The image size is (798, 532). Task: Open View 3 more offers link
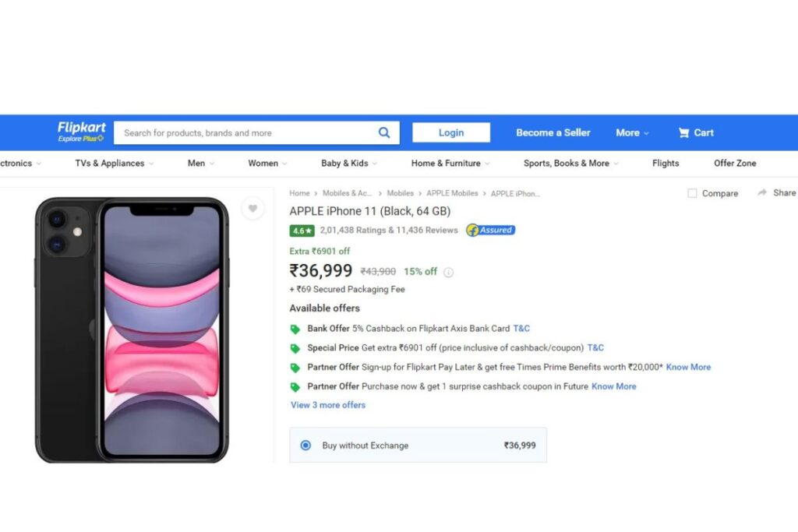pos(328,405)
